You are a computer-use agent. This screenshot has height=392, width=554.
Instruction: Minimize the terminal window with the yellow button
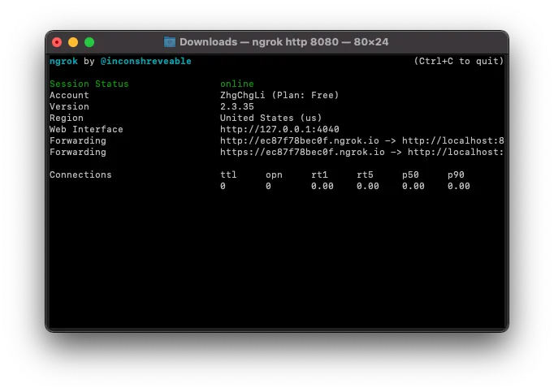click(73, 42)
